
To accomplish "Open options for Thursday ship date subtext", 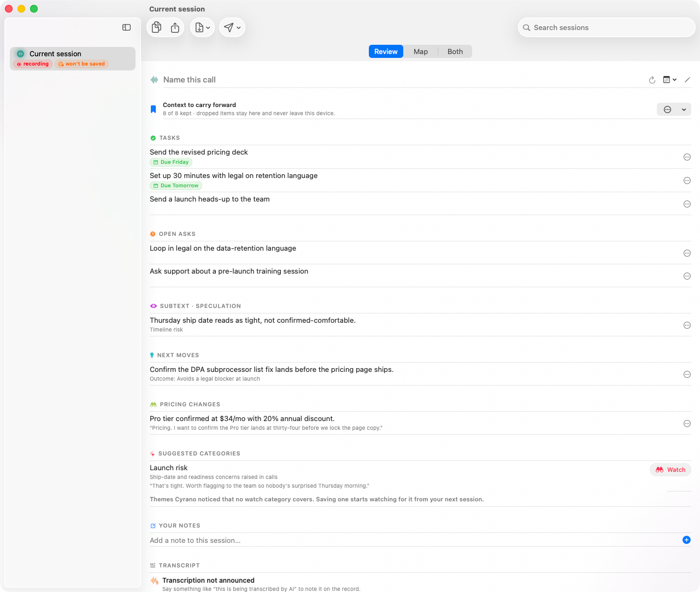I will tap(687, 325).
